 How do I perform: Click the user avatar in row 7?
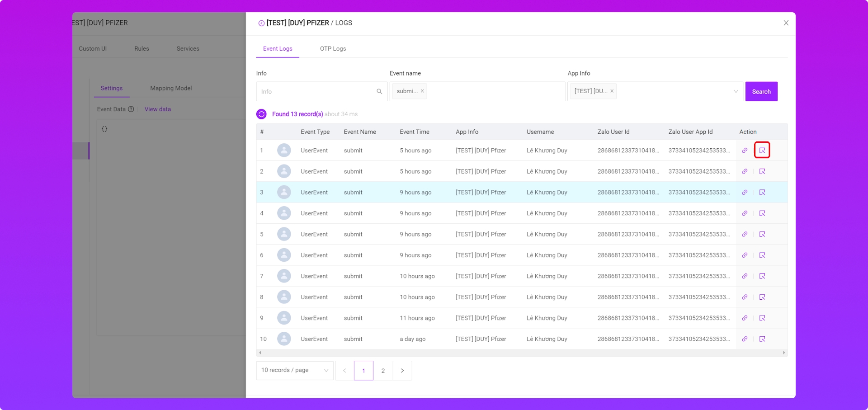pos(284,276)
